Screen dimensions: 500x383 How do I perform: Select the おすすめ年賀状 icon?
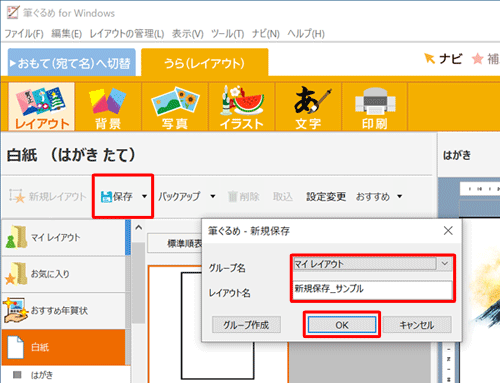pos(16,310)
